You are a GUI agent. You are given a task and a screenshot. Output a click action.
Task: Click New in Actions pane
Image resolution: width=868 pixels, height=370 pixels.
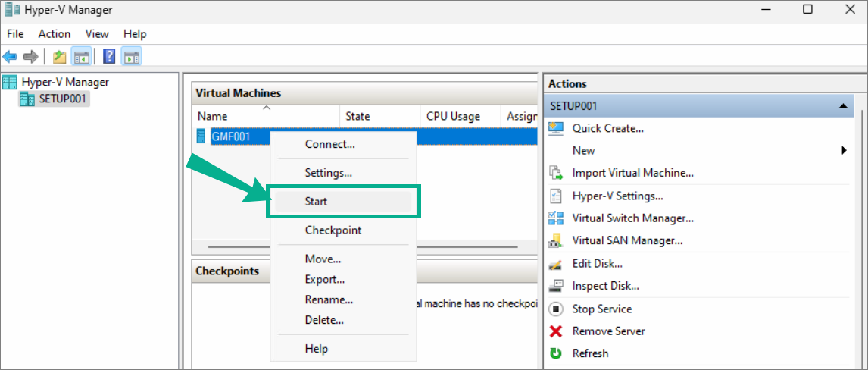[x=583, y=151]
